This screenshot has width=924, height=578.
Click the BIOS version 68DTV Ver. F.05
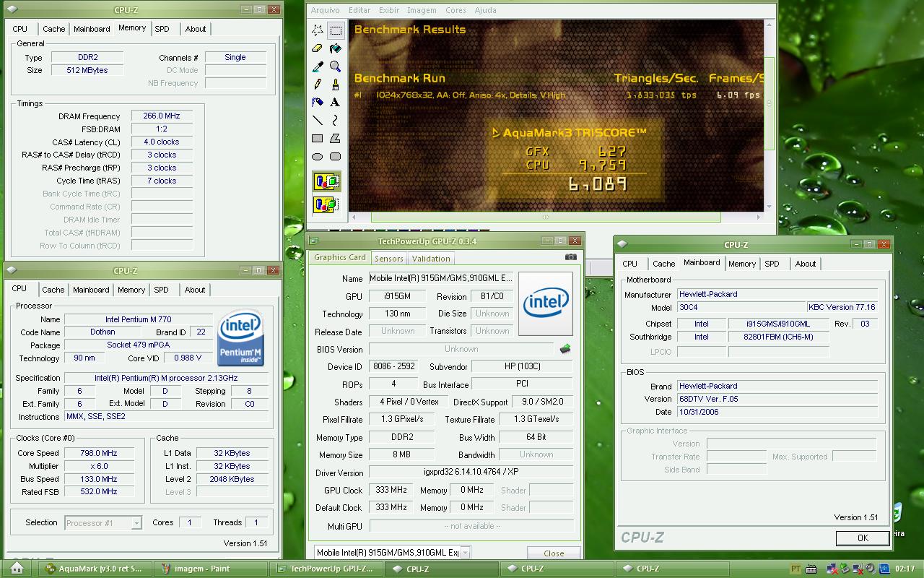coord(777,399)
